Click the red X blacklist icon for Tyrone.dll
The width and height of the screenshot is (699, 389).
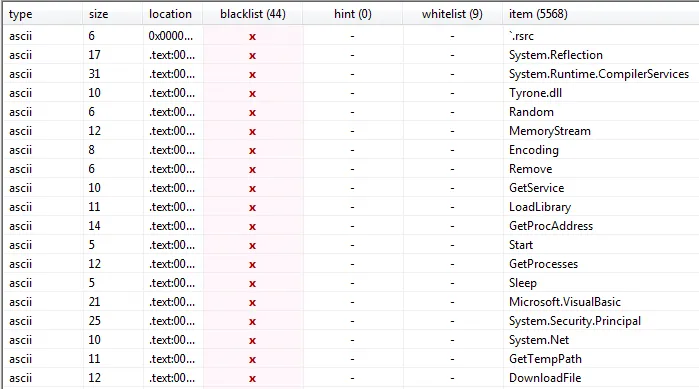coord(252,94)
